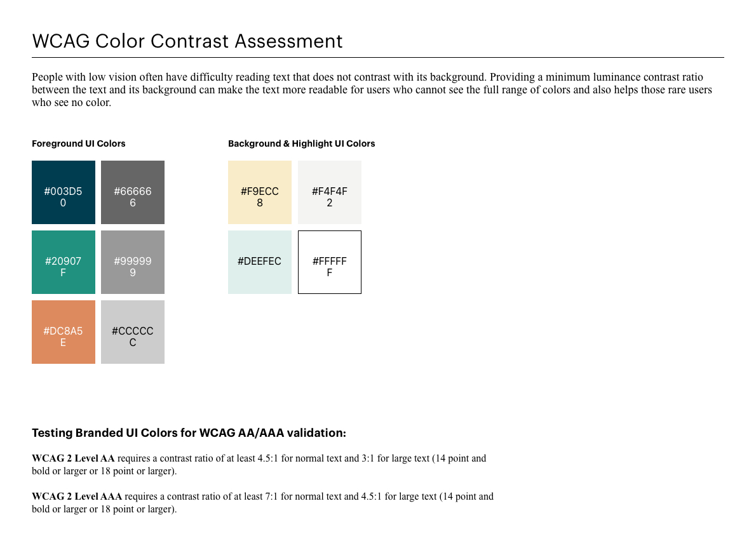Click the bold WCAG 2 Level AAA text
The image size is (756, 546).
[77, 496]
